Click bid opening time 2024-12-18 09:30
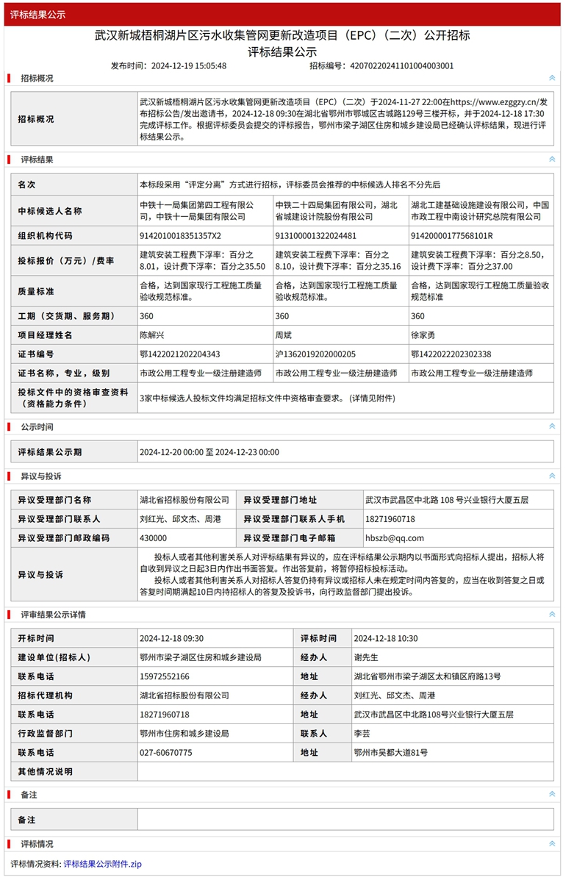This screenshot has width=588, height=880. pos(172,638)
